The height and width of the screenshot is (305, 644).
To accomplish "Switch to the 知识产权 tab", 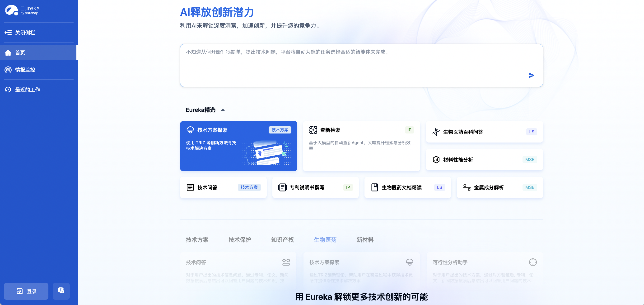I will click(282, 240).
